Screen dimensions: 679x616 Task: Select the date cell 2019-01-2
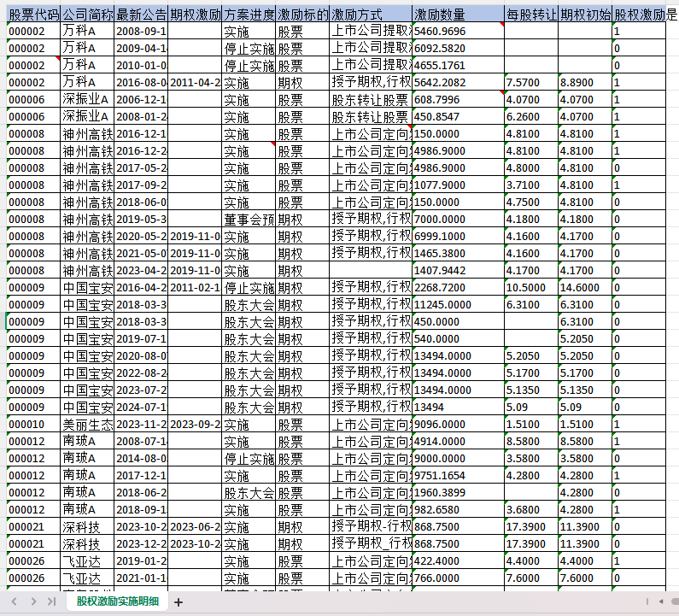(141, 561)
